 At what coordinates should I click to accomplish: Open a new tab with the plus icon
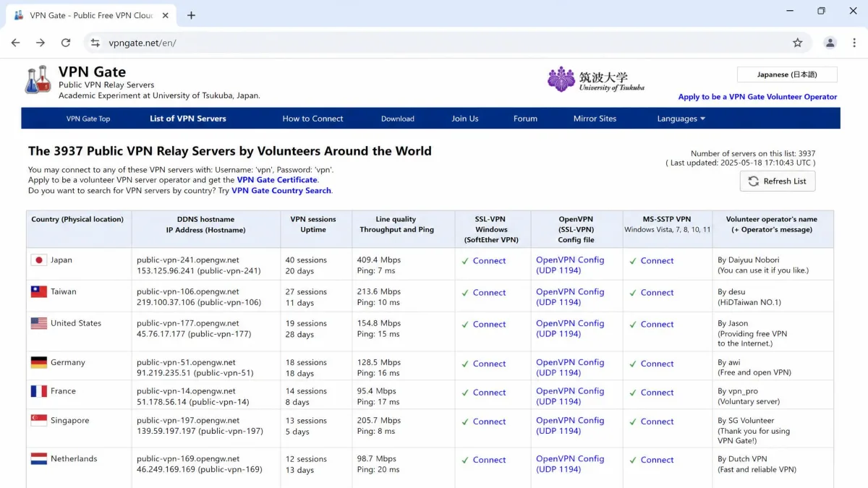[x=191, y=15]
